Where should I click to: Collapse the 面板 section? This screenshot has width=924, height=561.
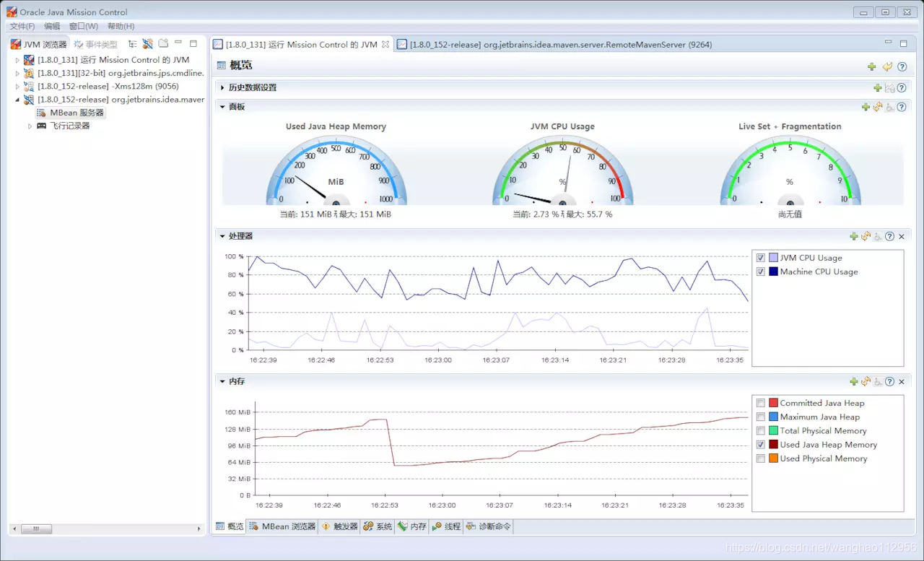click(x=222, y=107)
